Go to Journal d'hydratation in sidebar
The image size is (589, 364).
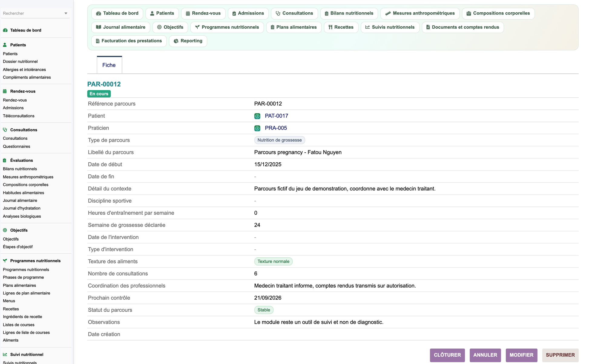click(x=22, y=208)
